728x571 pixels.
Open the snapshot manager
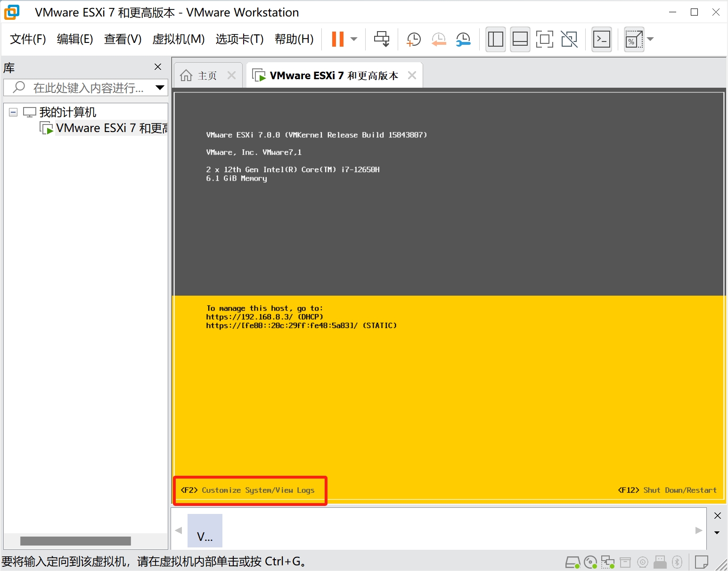[x=463, y=39]
